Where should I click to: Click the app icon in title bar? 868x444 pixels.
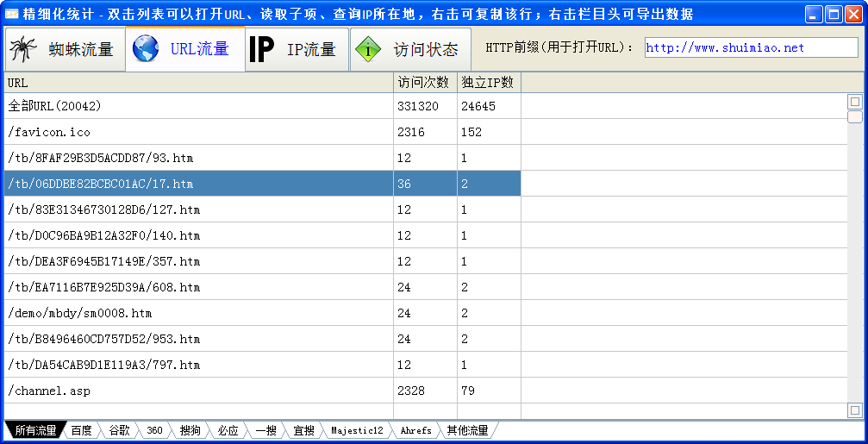(x=11, y=14)
